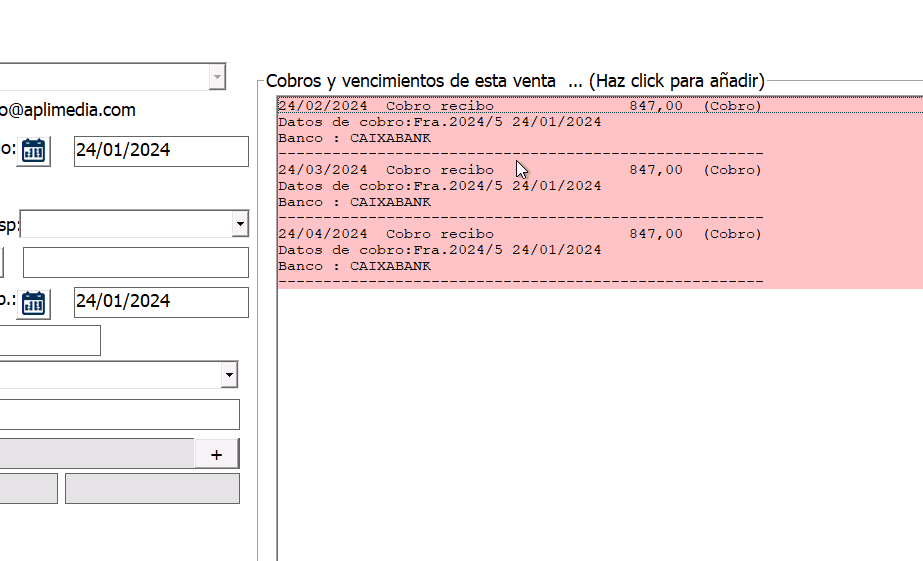Click the bottom-left blank grey button
This screenshot has width=923, height=561.
click(28, 489)
